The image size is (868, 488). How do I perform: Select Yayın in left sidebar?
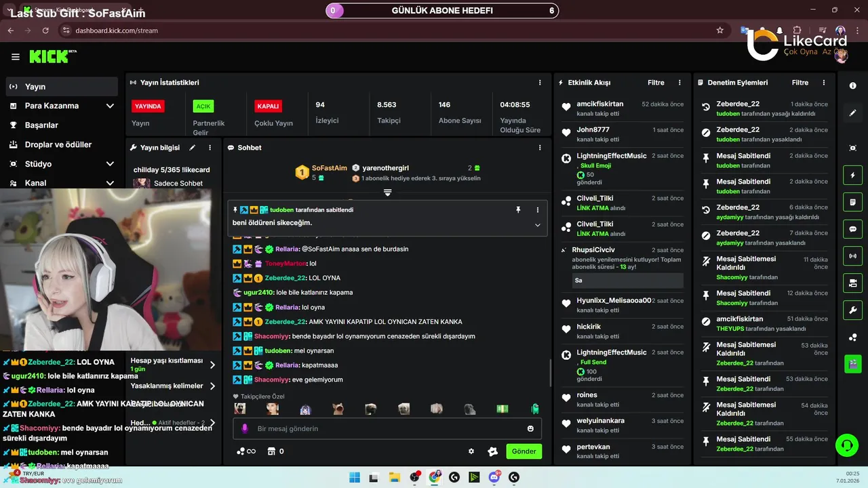62,87
